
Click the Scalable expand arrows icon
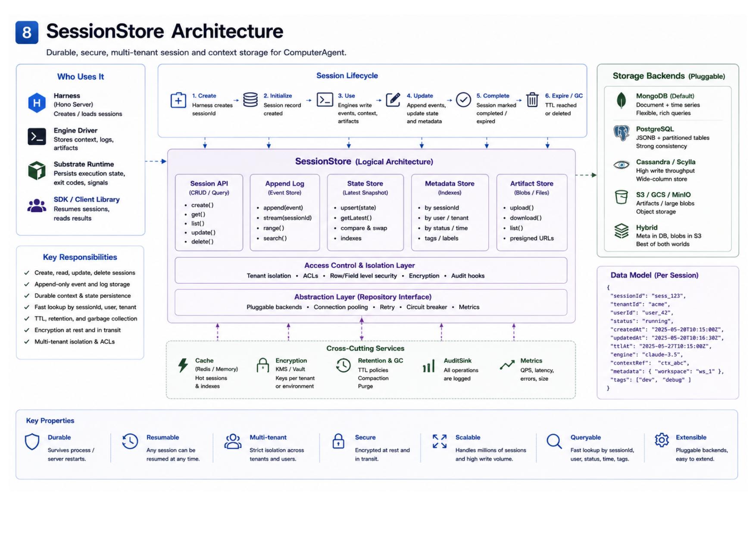[x=440, y=441]
